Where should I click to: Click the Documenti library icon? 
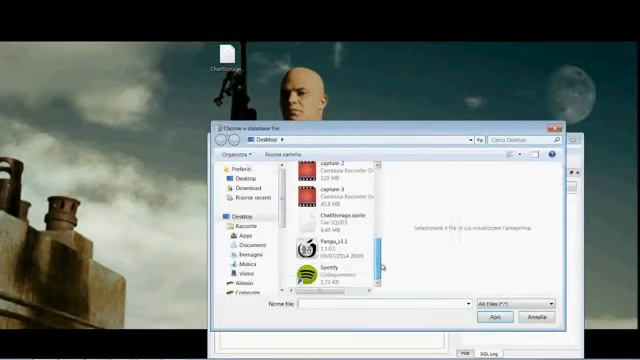click(x=234, y=245)
